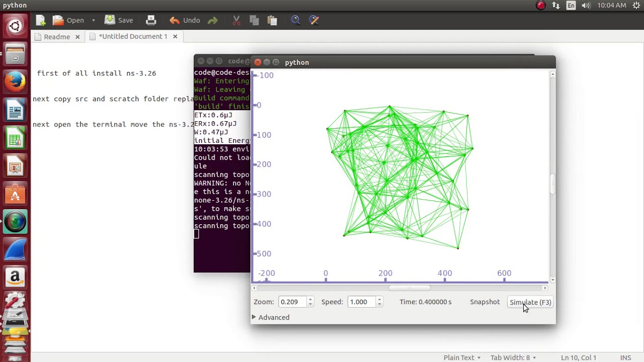Screen dimensions: 644x362
Task: Switch to the Untitled Document 1 tab
Action: [x=133, y=36]
